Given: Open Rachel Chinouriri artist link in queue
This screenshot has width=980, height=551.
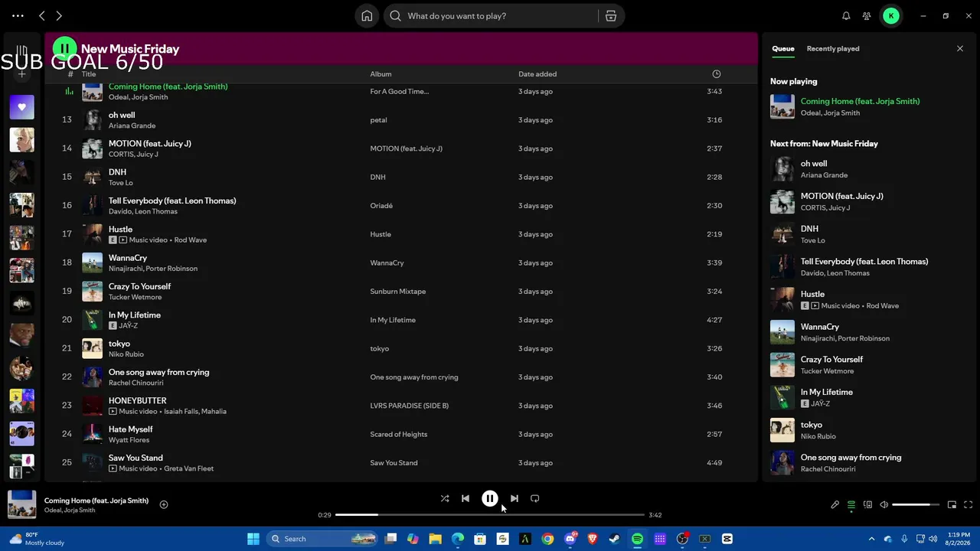Looking at the screenshot, I should [x=828, y=469].
